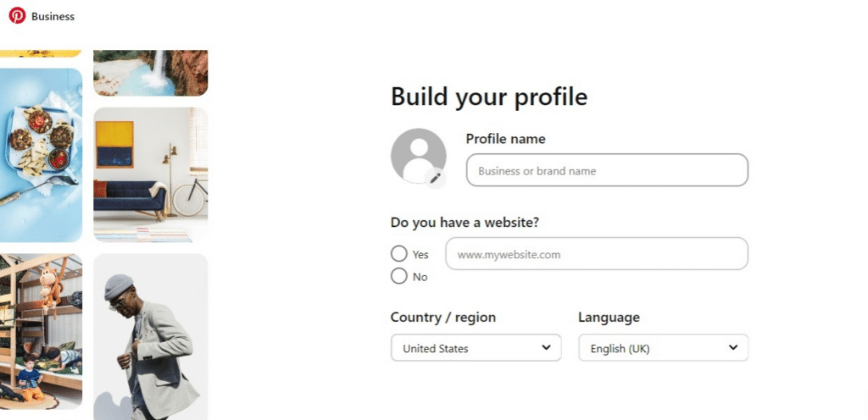Image resolution: width=868 pixels, height=420 pixels.
Task: Open the Language dropdown showing English (UK)
Action: pos(663,348)
